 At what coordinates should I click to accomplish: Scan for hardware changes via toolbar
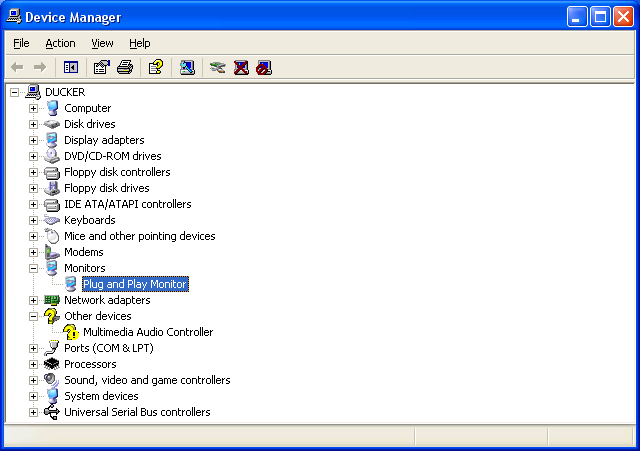187,68
